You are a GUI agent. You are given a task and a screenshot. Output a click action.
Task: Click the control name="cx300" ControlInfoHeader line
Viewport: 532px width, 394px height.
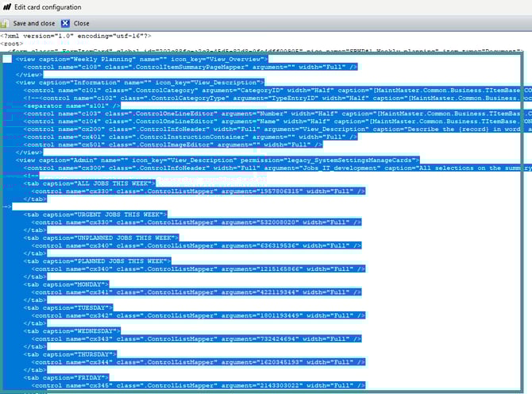pyautogui.click(x=278, y=168)
